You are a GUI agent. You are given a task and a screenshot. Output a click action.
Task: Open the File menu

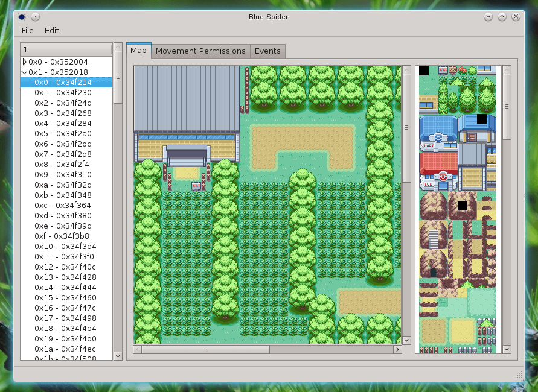(28, 30)
